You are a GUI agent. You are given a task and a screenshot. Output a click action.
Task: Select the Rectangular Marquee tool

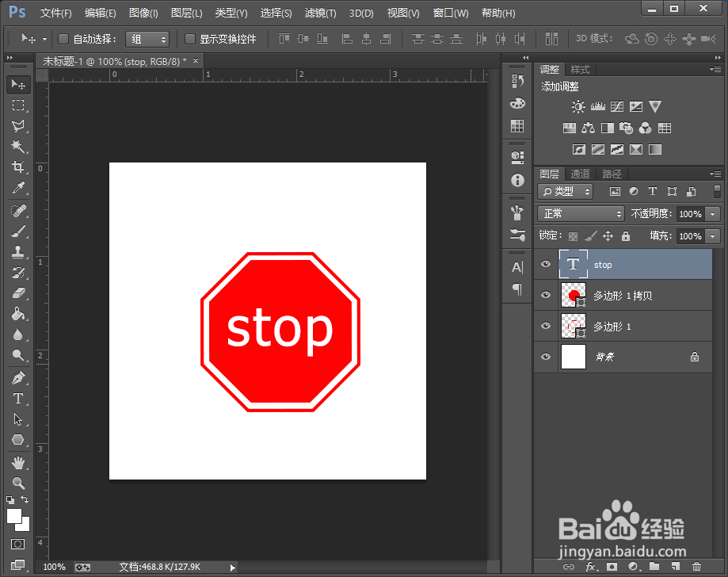18,105
